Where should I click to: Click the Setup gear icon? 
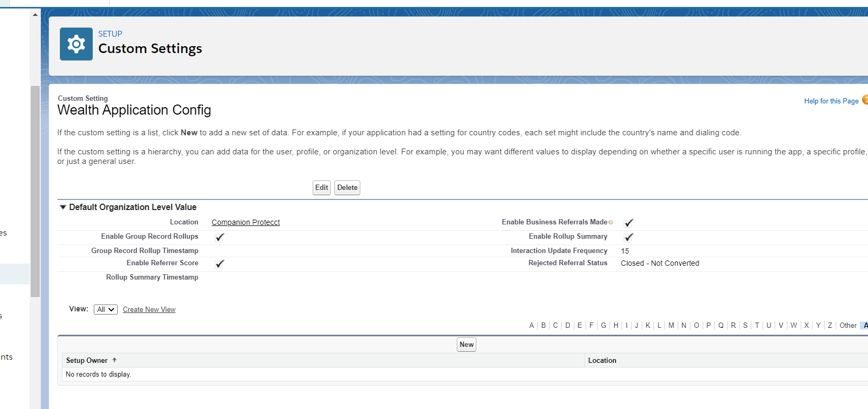(76, 44)
